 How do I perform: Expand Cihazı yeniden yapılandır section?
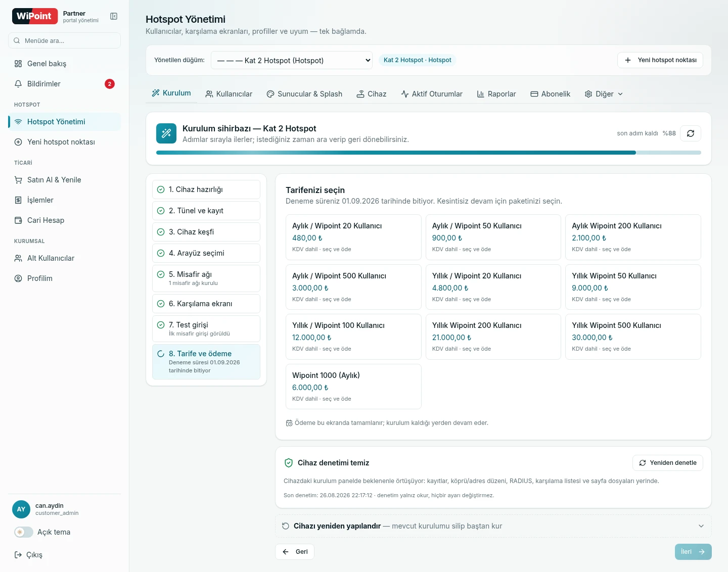[493, 526]
